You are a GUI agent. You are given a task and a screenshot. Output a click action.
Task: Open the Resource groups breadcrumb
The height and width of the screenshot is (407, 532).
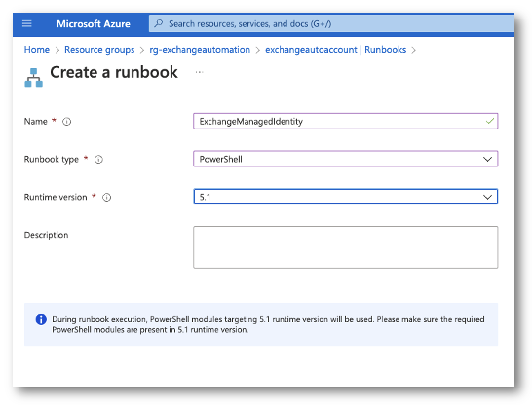[99, 50]
